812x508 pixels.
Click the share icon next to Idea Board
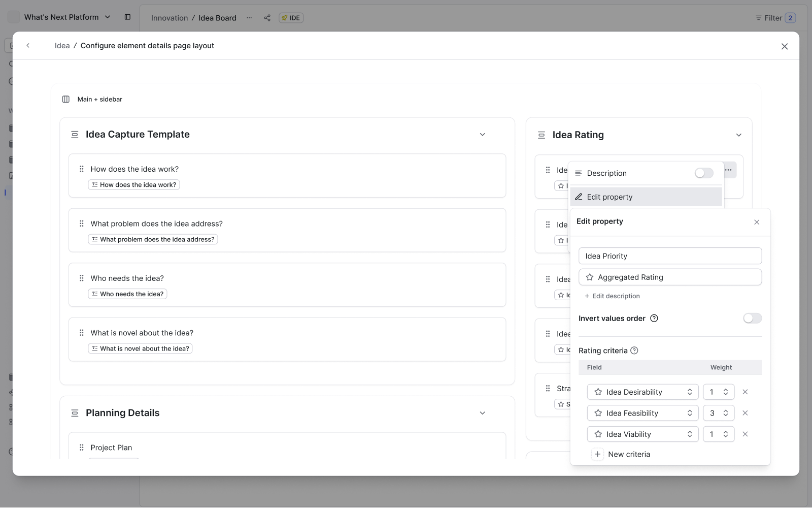coord(267,18)
